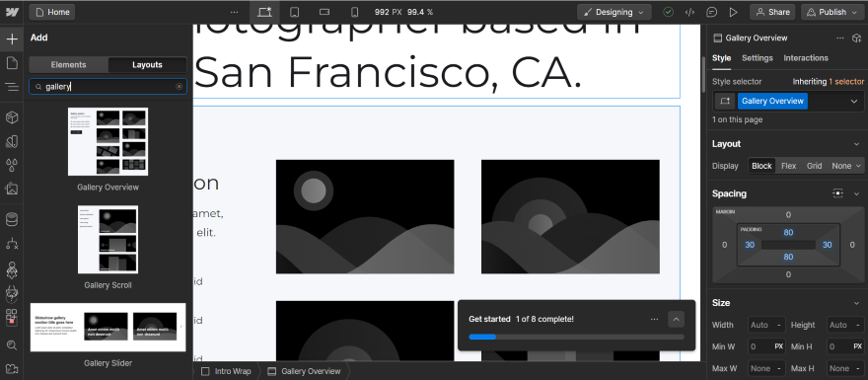Viewport: 868px width, 380px height.
Task: Open the Navigator panel icon
Action: 12,87
